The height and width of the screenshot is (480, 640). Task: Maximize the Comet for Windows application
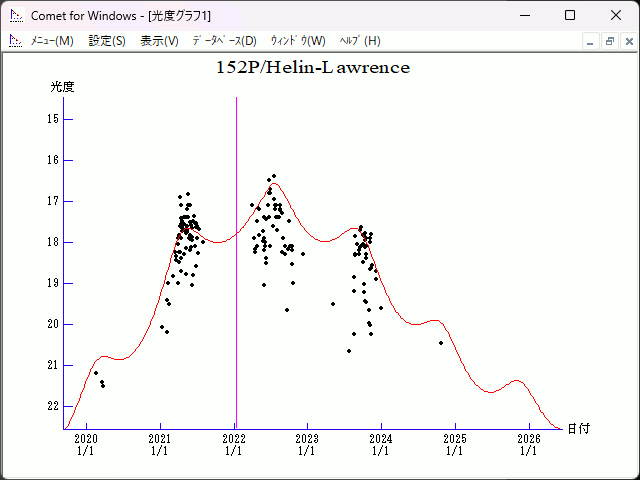click(x=570, y=15)
